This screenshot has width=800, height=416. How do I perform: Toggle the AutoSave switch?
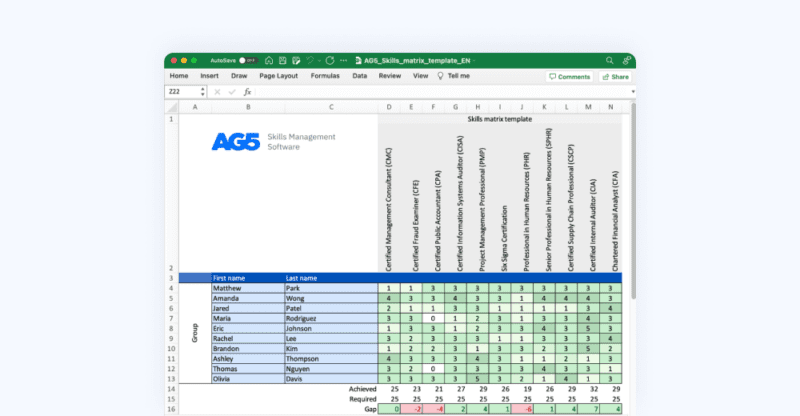pyautogui.click(x=248, y=60)
